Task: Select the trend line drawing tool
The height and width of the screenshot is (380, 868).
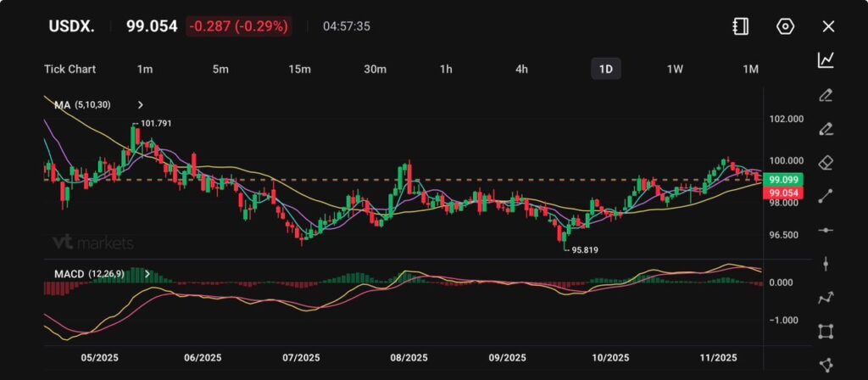Action: tap(826, 196)
